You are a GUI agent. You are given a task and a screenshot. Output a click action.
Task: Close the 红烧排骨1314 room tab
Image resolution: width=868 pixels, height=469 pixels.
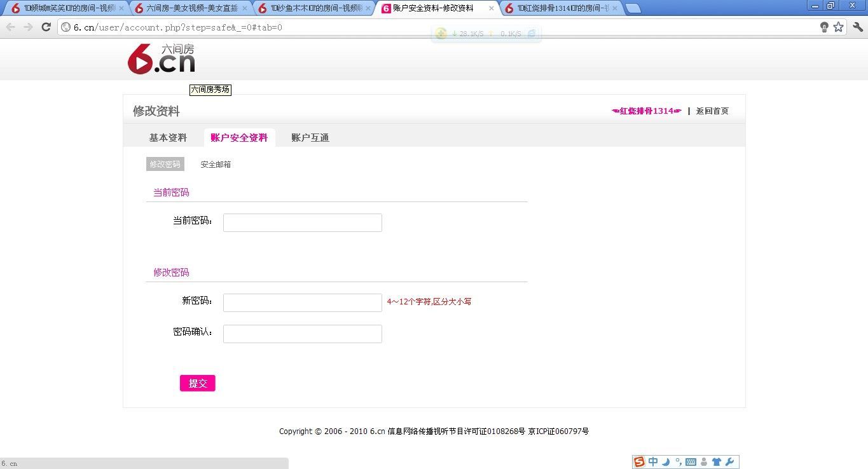click(x=614, y=8)
